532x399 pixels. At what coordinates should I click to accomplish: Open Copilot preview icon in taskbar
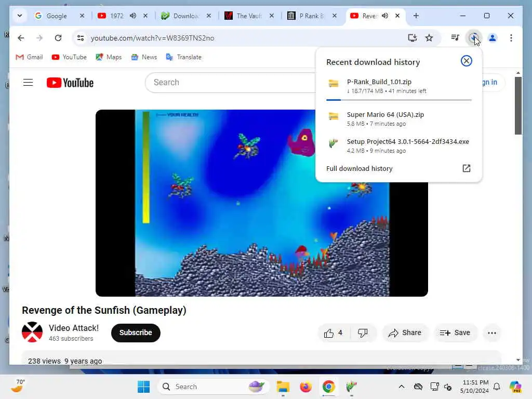pos(515,387)
